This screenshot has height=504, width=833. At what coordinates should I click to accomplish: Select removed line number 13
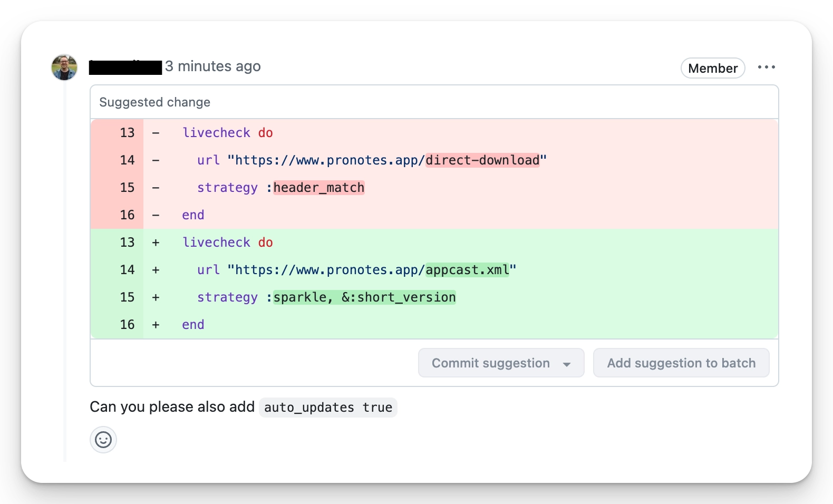(127, 133)
